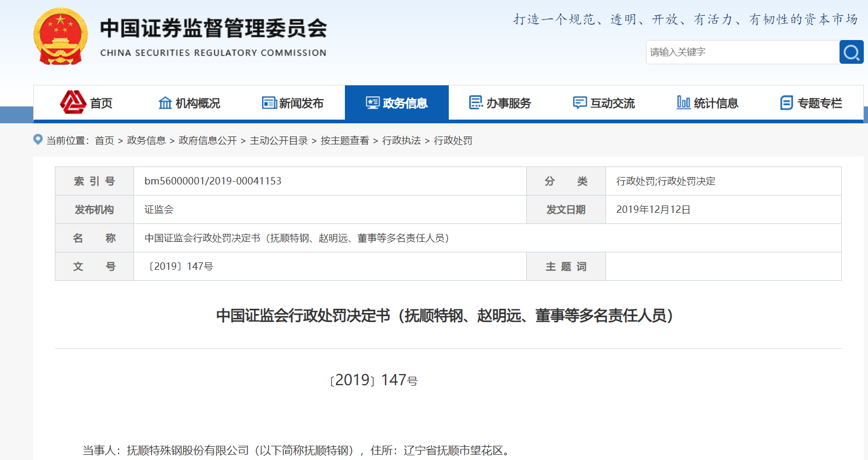This screenshot has height=460, width=868.
Task: Click the location pin icon
Action: [x=38, y=140]
